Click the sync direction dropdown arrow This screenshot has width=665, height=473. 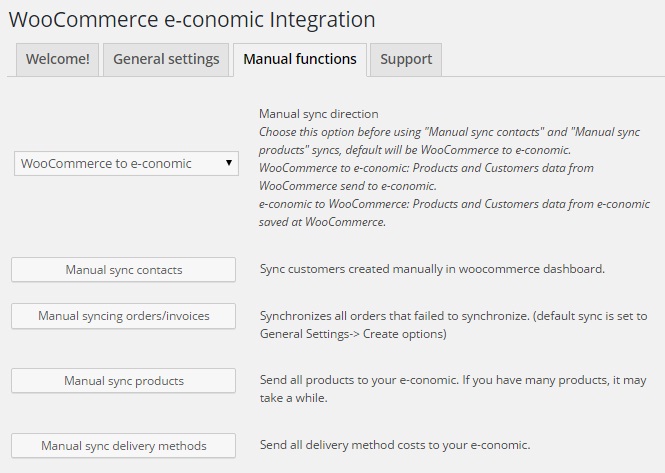click(x=229, y=163)
